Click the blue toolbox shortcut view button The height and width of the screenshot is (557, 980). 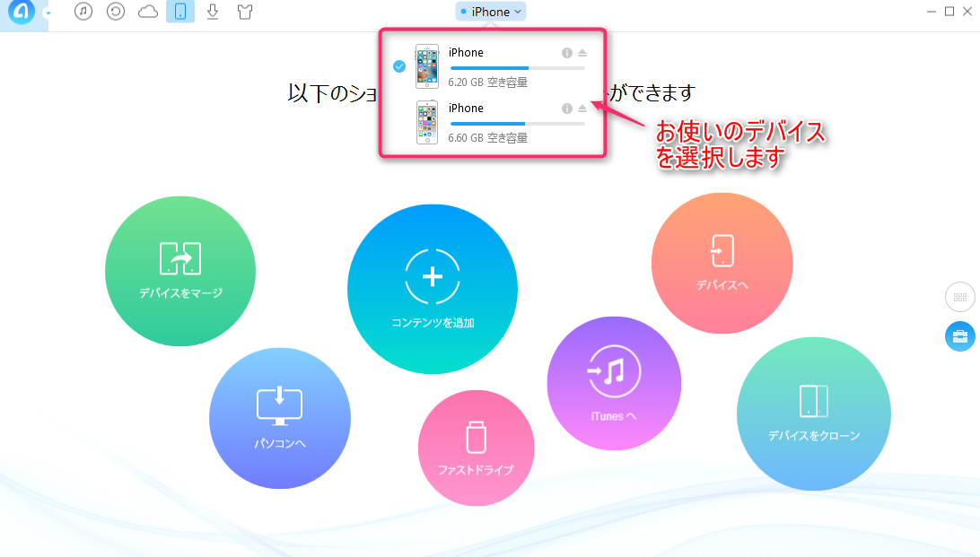(x=960, y=336)
